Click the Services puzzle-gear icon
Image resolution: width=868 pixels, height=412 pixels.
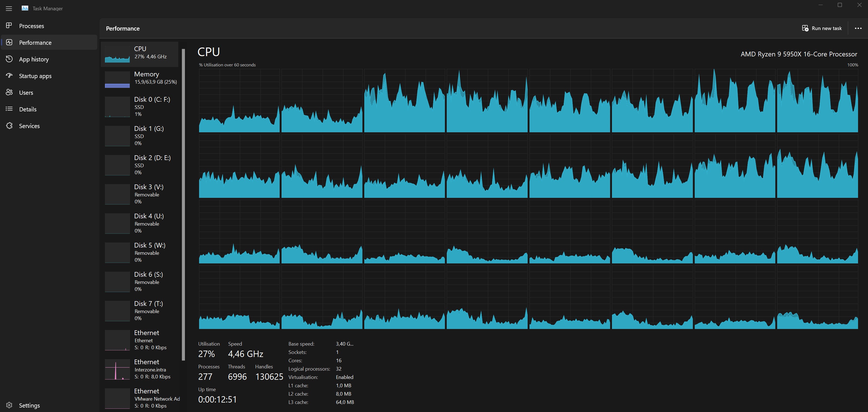click(9, 126)
